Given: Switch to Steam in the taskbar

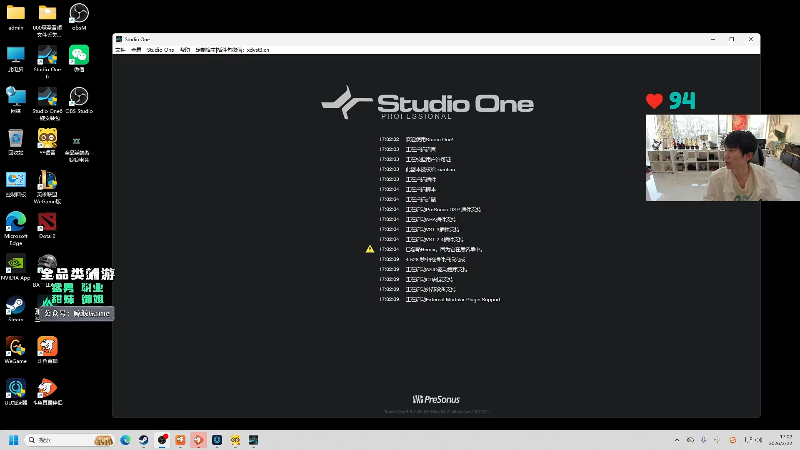Looking at the screenshot, I should pos(143,440).
